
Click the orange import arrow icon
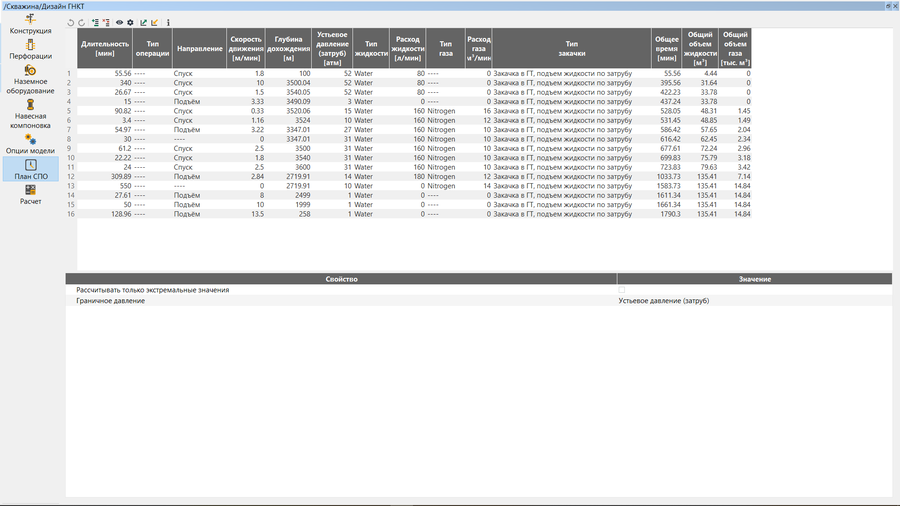pyautogui.click(x=155, y=22)
